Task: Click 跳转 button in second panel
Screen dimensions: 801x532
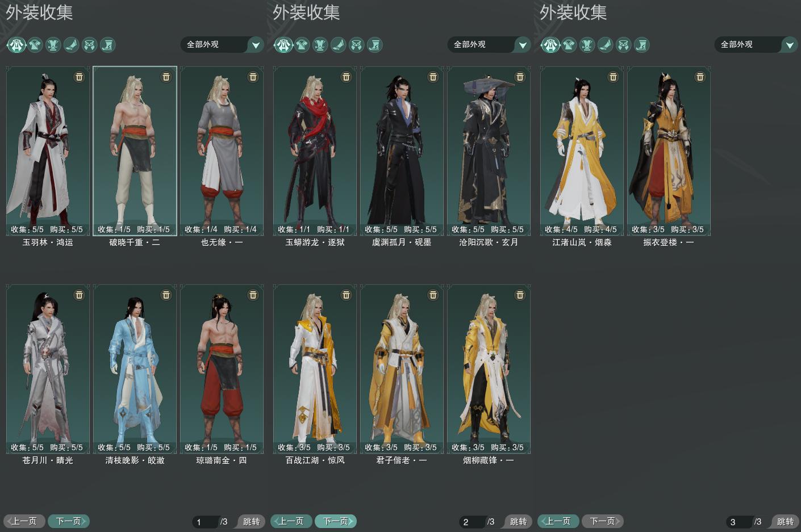Action: [518, 521]
